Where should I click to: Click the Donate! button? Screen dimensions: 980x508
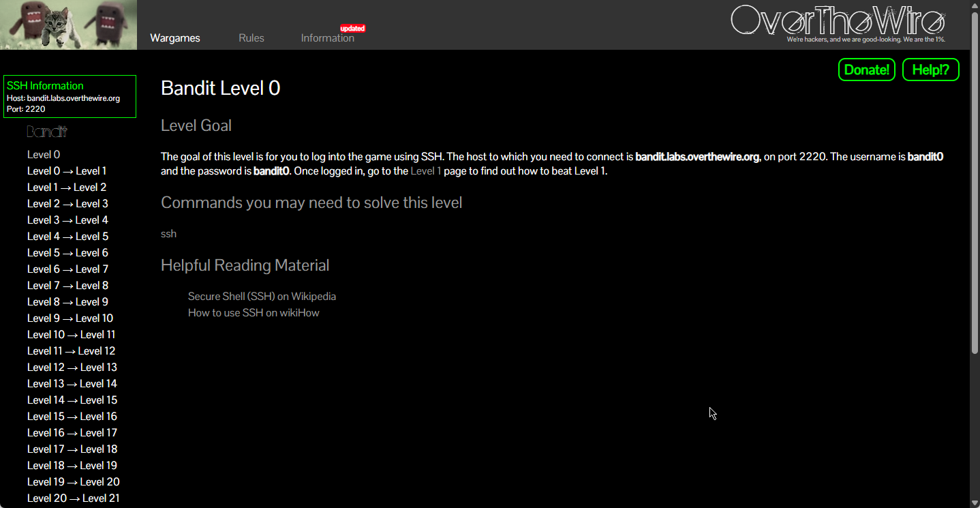[x=867, y=70]
